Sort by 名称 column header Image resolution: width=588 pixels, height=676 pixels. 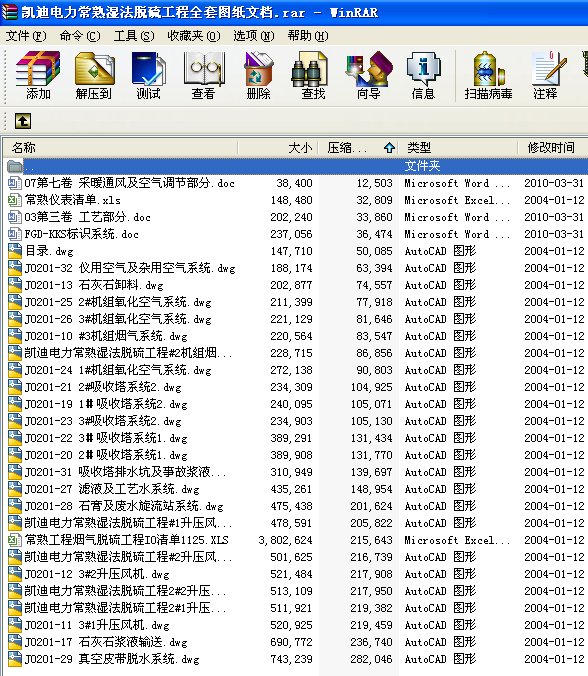tap(121, 148)
